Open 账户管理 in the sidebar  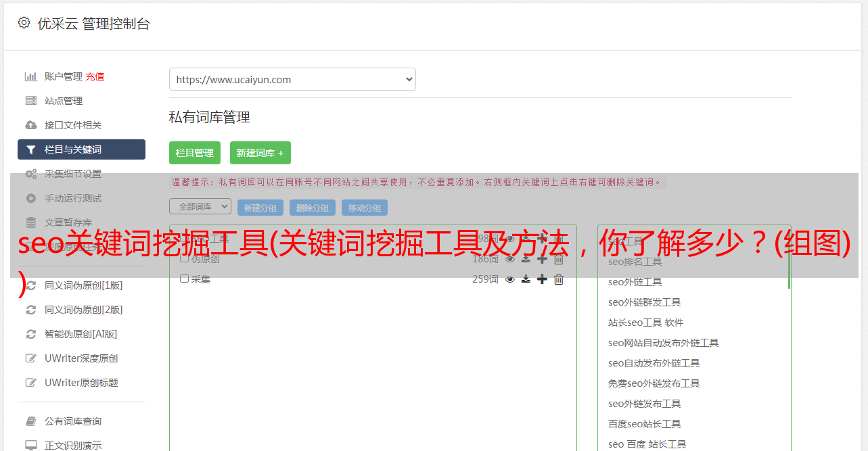click(x=64, y=76)
